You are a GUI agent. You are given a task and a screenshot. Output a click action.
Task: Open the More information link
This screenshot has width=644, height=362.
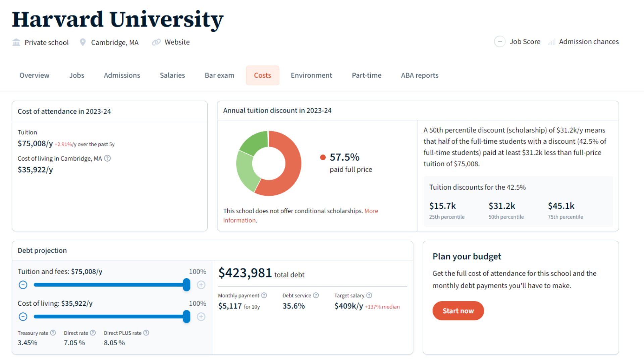371,211
